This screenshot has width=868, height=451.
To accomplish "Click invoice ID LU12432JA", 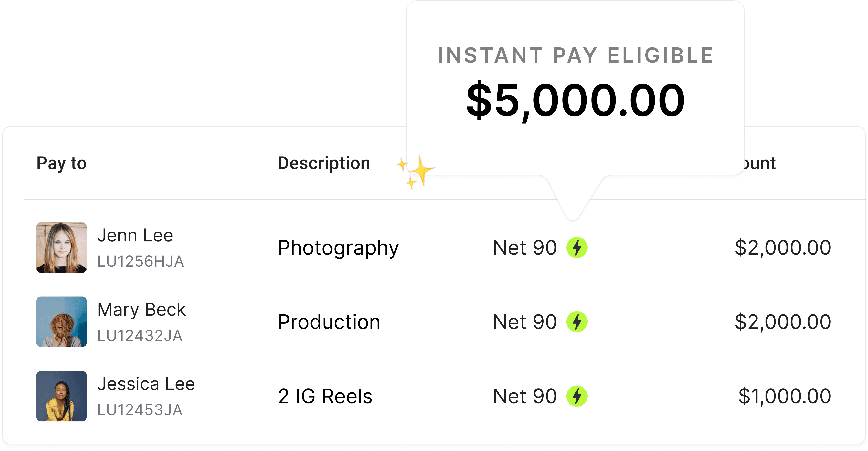I will coord(140,336).
